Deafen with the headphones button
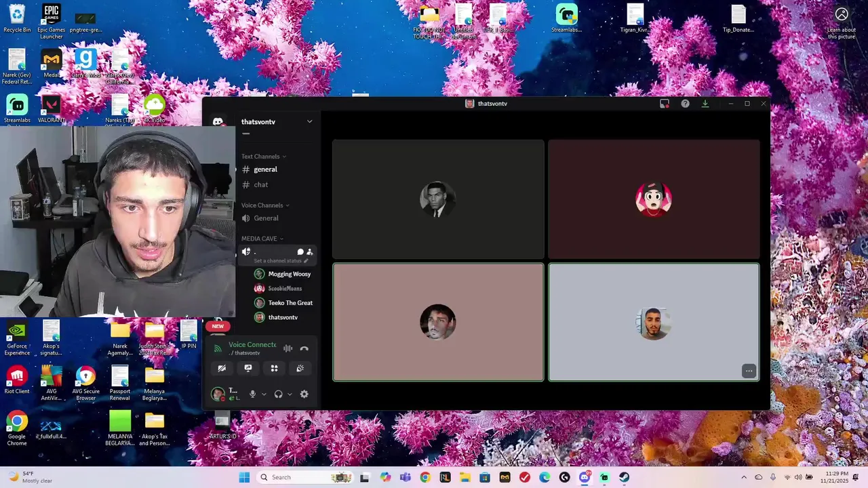Viewport: 868px width, 488px height. 278,394
